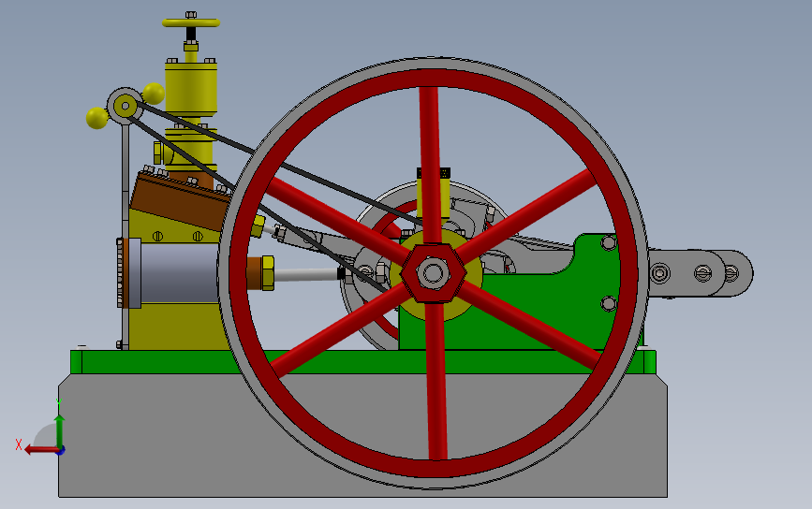812x509 pixels.
Task: Select the lower-left governor ball
Action: [96, 118]
